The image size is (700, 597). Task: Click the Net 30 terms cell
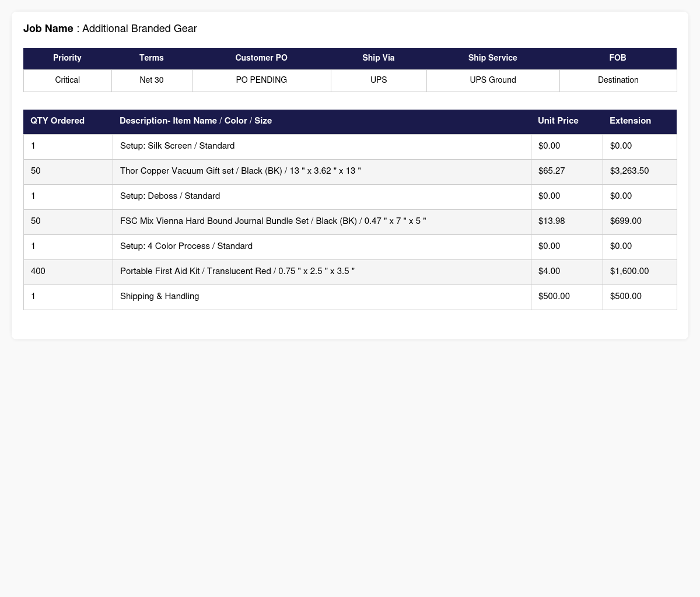tap(152, 80)
